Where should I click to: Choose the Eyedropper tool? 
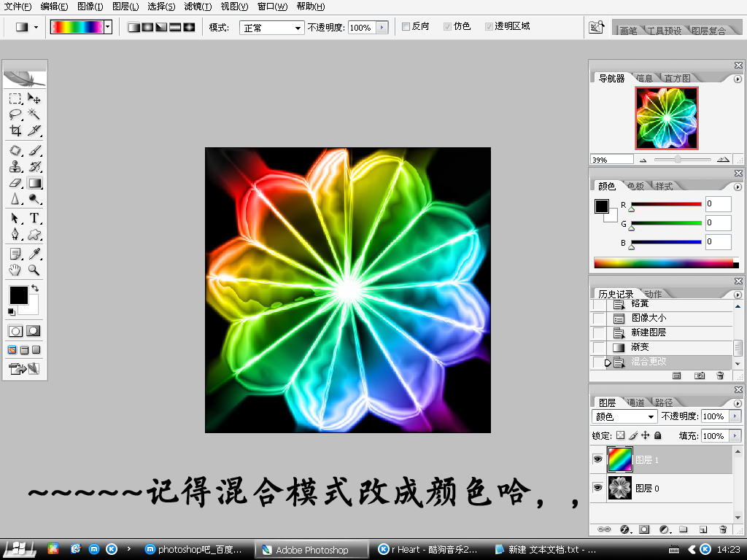(34, 254)
